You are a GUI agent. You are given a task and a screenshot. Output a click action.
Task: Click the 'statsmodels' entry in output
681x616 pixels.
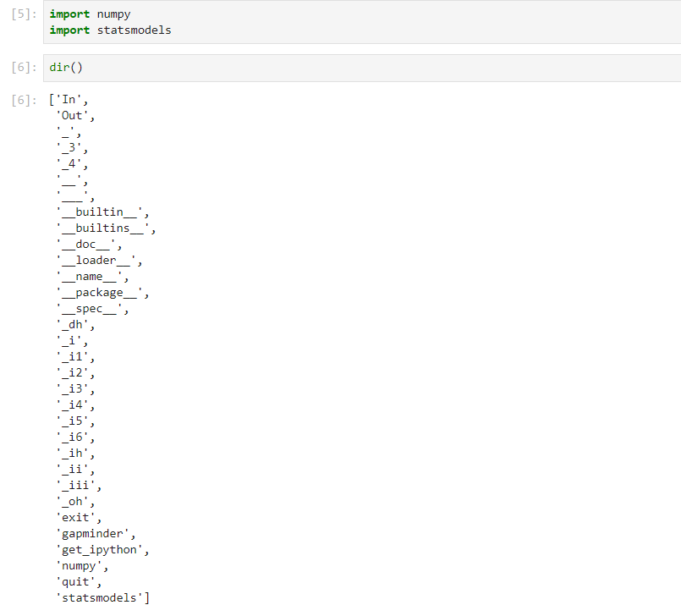coord(98,597)
